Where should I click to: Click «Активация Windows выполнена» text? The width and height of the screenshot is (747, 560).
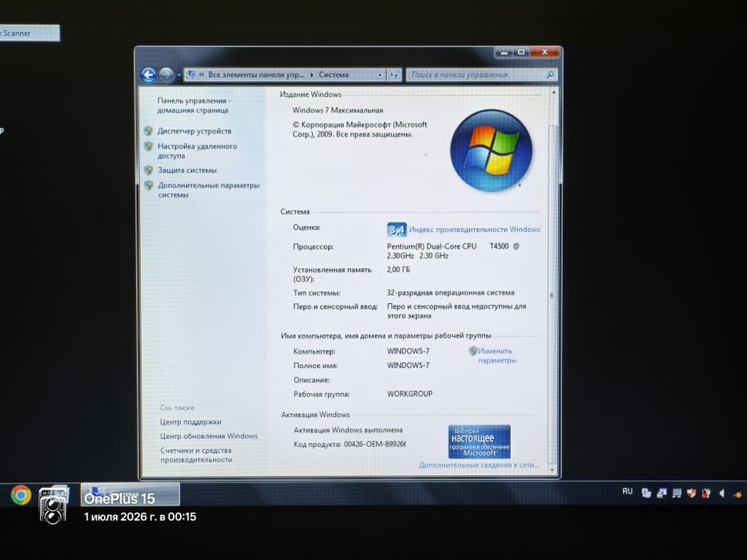point(348,430)
